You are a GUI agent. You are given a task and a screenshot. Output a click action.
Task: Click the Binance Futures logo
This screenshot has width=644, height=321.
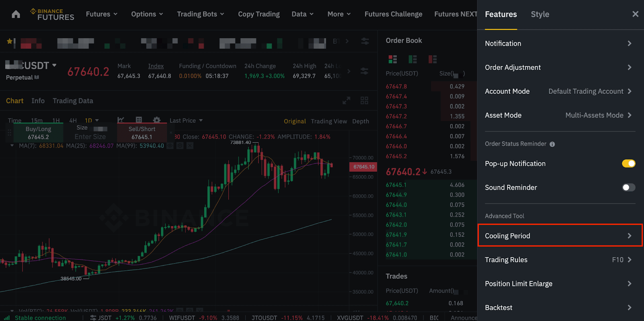[x=52, y=14]
